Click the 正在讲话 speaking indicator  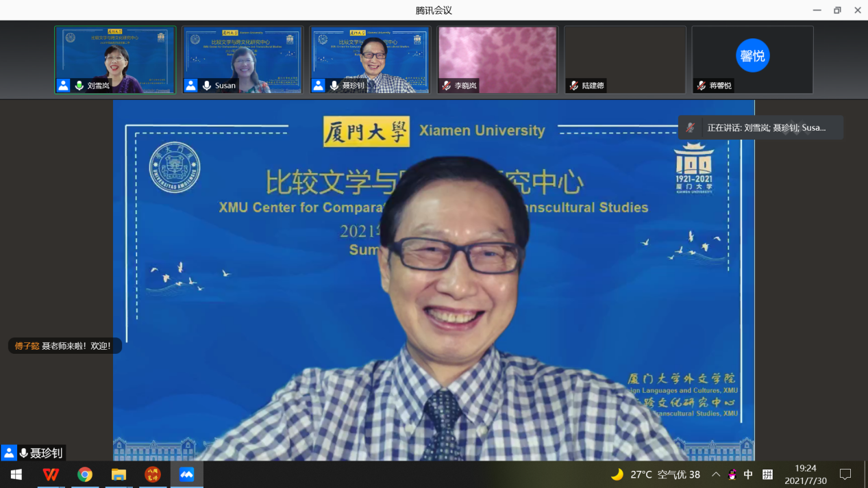(x=760, y=128)
